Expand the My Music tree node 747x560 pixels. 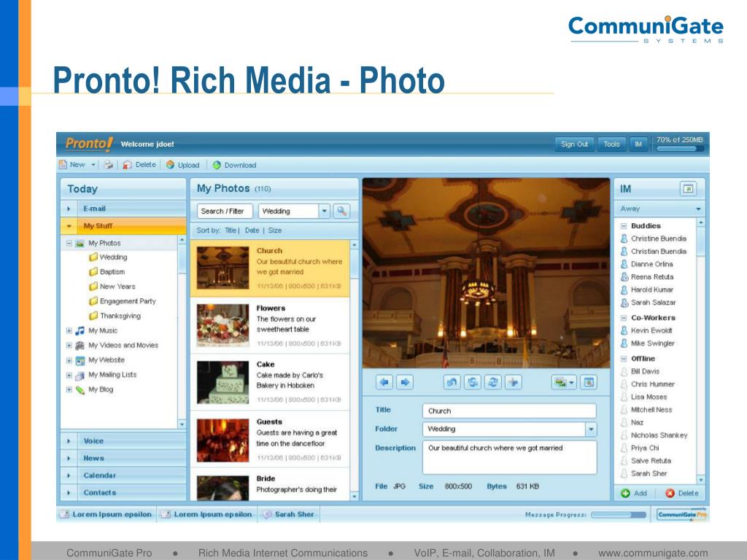click(x=69, y=330)
